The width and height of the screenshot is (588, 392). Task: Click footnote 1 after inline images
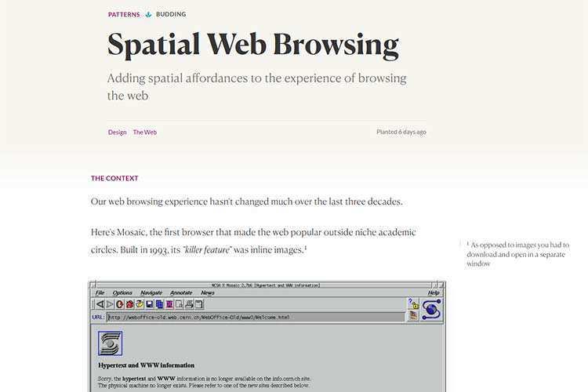(x=306, y=249)
